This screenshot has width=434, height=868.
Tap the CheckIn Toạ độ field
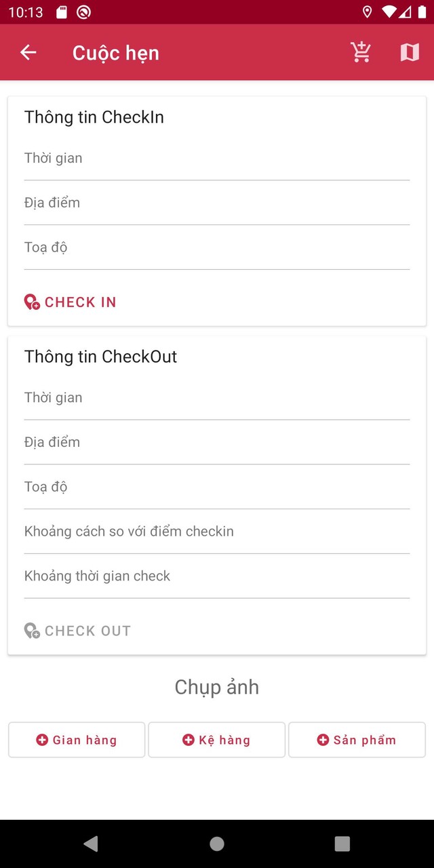pyautogui.click(x=217, y=248)
